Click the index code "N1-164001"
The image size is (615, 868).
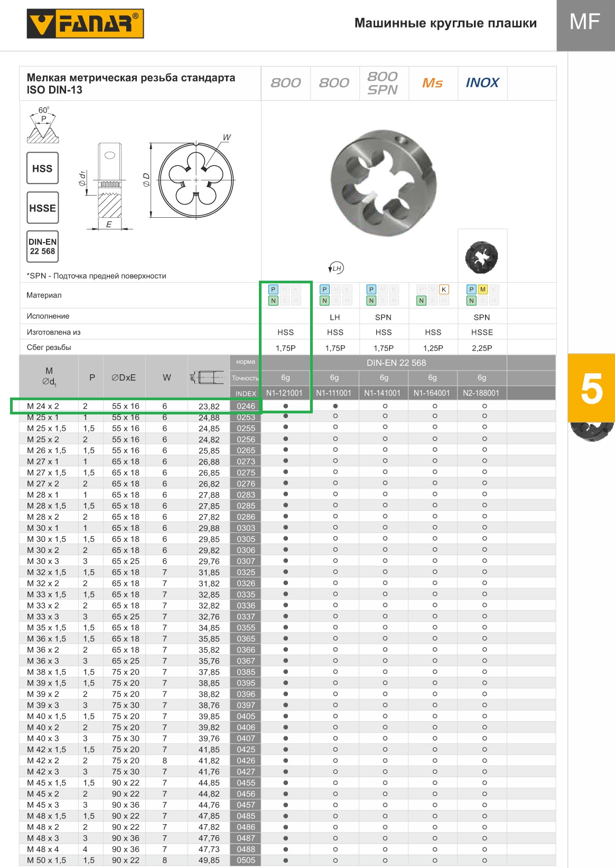point(432,393)
